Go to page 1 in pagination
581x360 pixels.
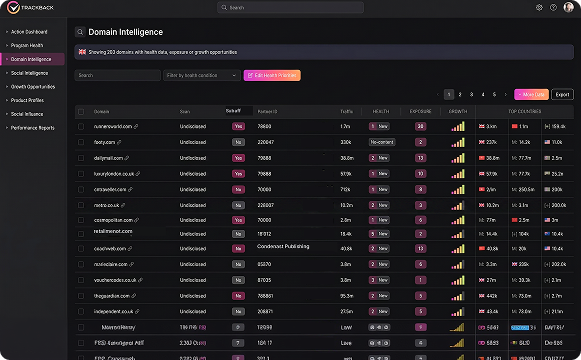[449, 94]
